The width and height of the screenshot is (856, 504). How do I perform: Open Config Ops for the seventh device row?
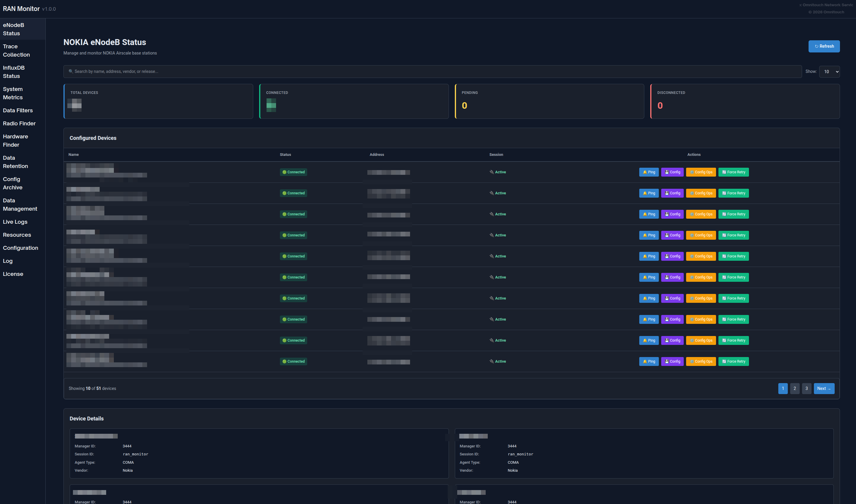point(701,298)
